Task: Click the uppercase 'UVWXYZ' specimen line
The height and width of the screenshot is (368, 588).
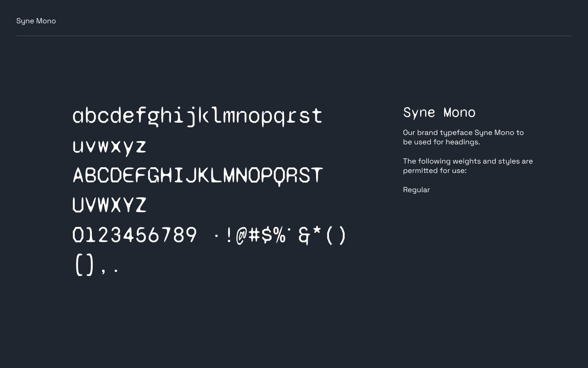Action: (109, 205)
